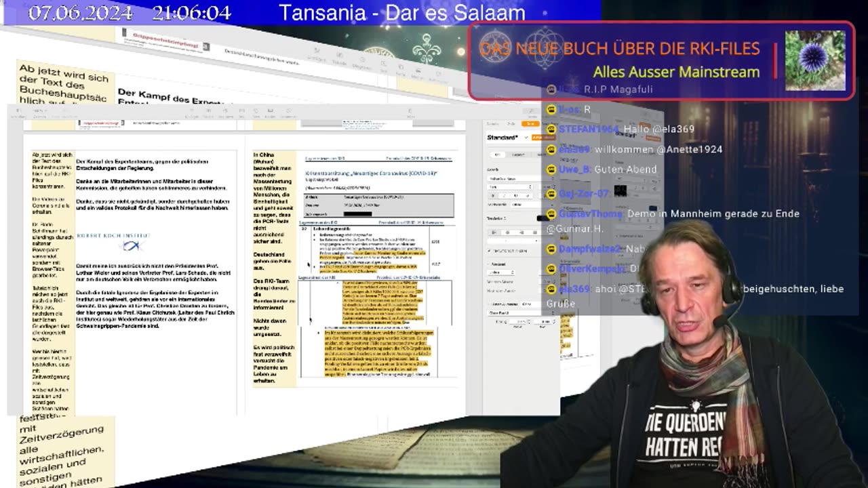Click the Form toolbar icon in front window
868x488 pixels.
point(256,113)
